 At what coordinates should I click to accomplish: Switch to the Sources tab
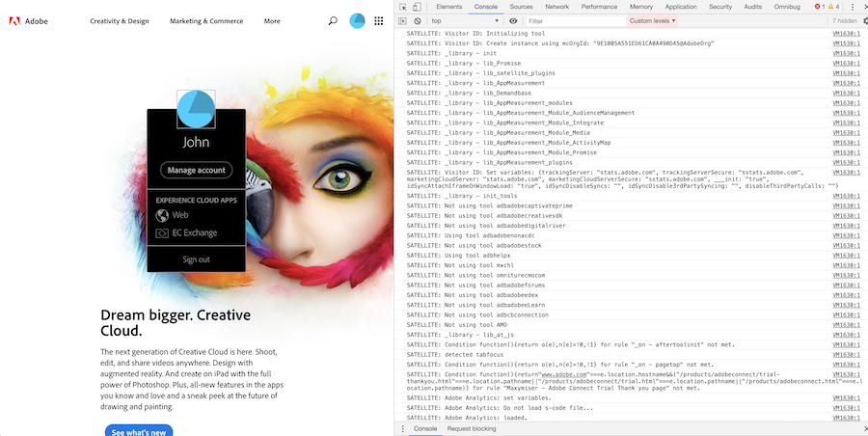coord(521,7)
